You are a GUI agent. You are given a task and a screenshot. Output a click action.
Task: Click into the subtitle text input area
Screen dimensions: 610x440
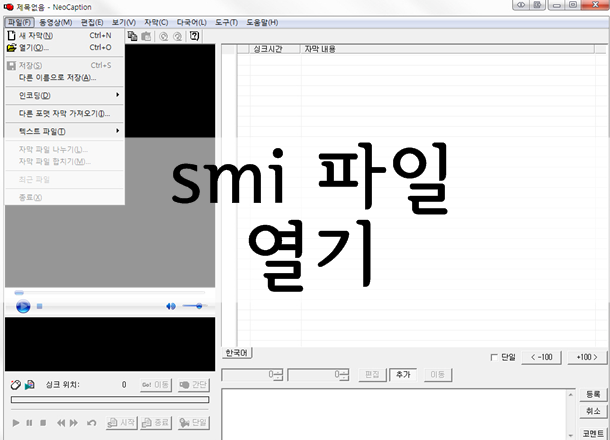[394, 414]
